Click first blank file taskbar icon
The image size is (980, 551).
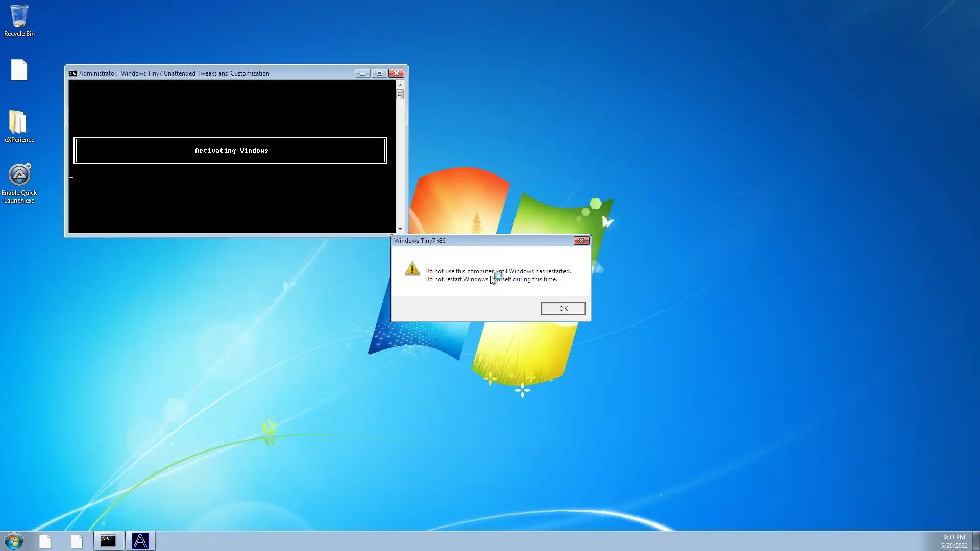click(x=45, y=541)
